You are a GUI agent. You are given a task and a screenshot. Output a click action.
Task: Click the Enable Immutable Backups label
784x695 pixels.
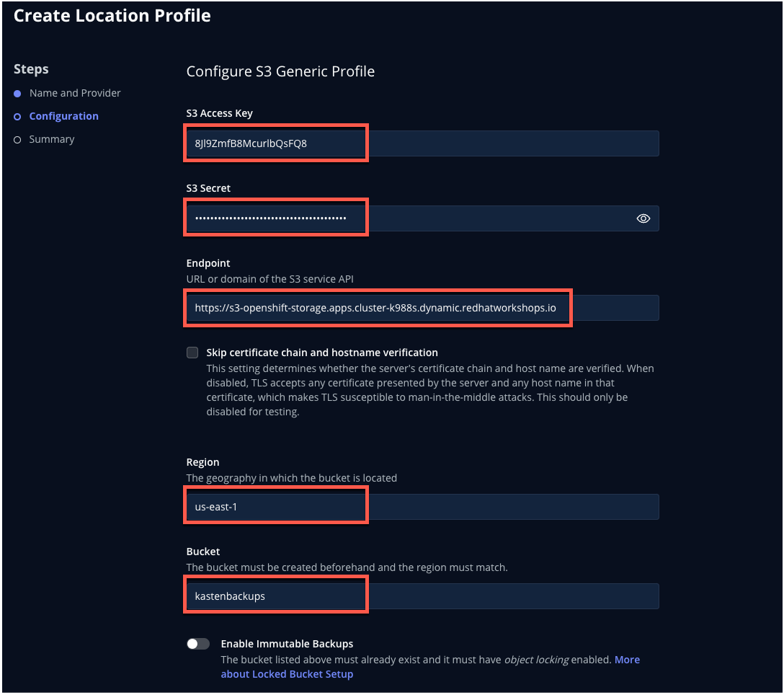pos(287,644)
